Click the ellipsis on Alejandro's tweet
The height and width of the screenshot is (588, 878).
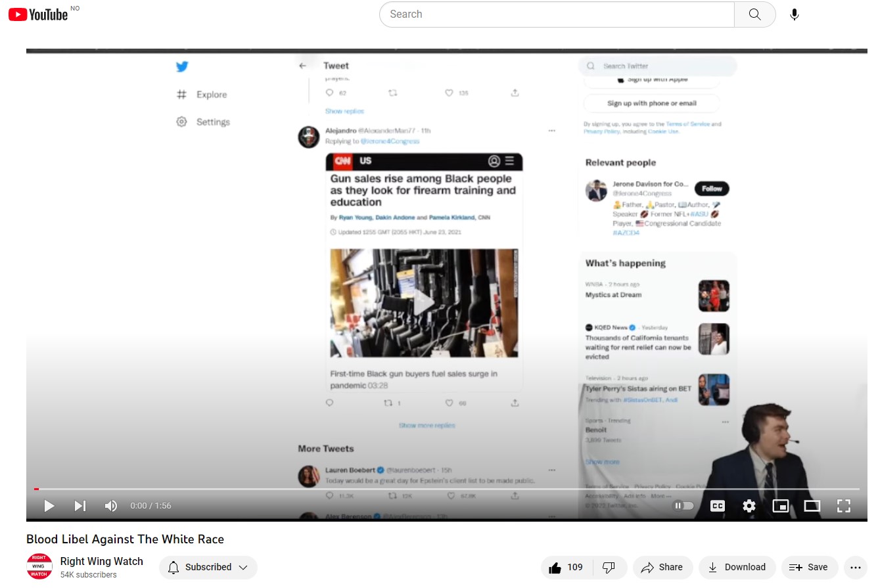pos(552,131)
